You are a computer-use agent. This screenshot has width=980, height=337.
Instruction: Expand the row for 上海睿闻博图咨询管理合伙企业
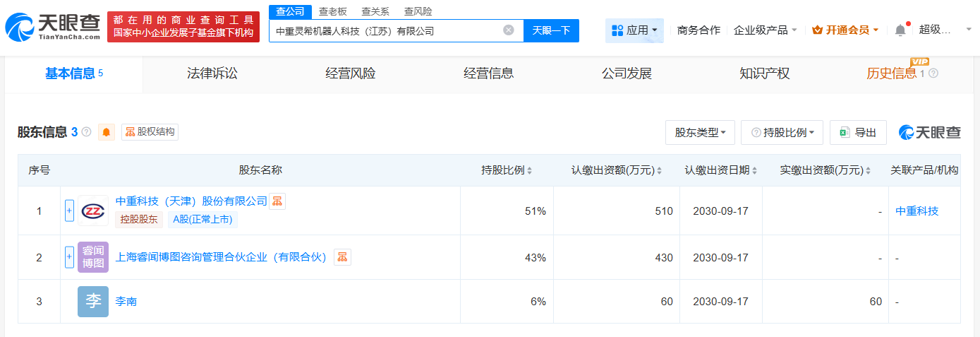(x=69, y=257)
